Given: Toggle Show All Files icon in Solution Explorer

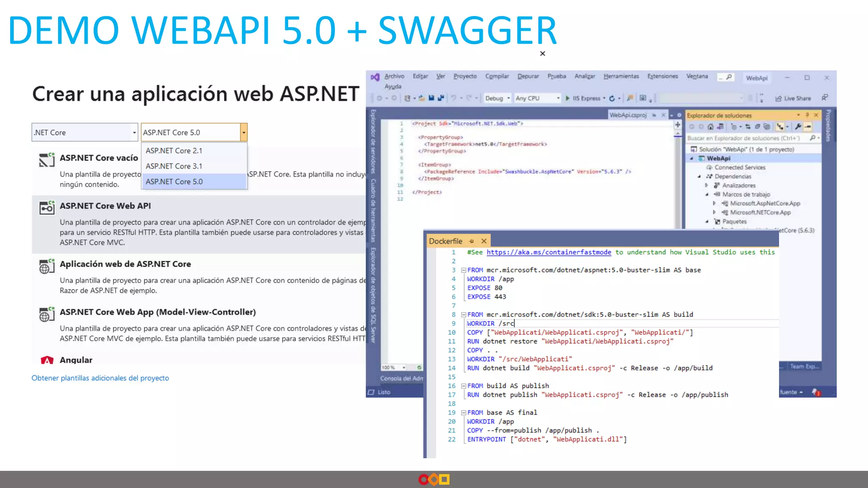Looking at the screenshot, I should tap(767, 127).
